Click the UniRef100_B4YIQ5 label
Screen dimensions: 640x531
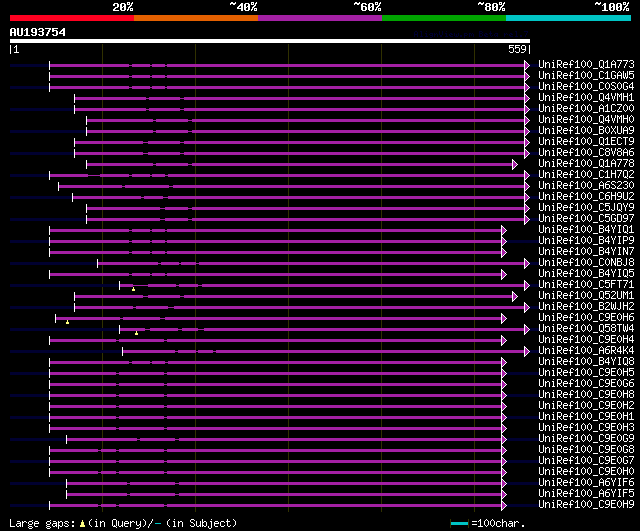click(x=586, y=274)
